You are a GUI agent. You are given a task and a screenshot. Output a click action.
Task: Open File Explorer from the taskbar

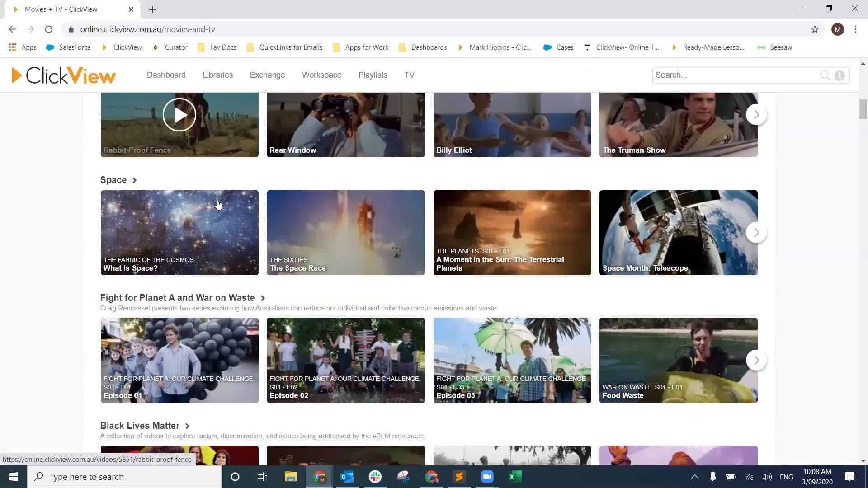(291, 477)
